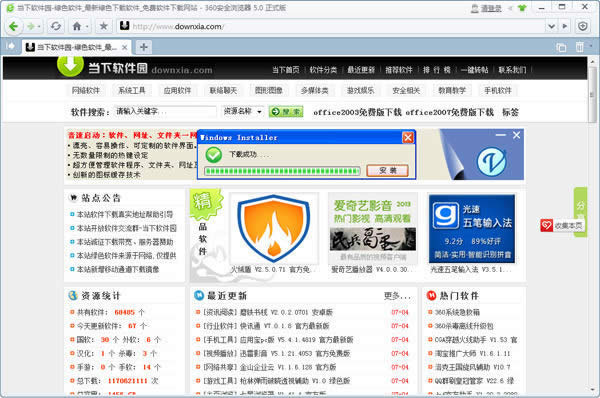Open the 光速五笔输入法 thumbnail
The height and width of the screenshot is (398, 600).
pyautogui.click(x=472, y=228)
